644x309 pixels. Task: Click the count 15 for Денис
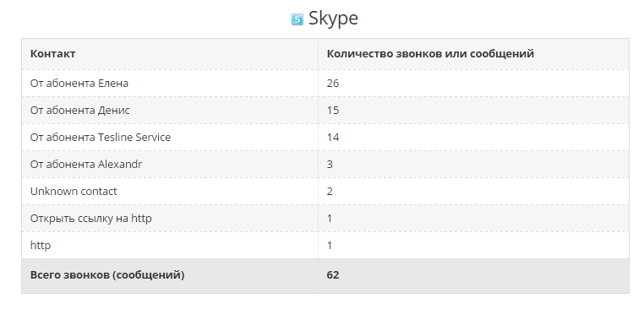pos(333,111)
